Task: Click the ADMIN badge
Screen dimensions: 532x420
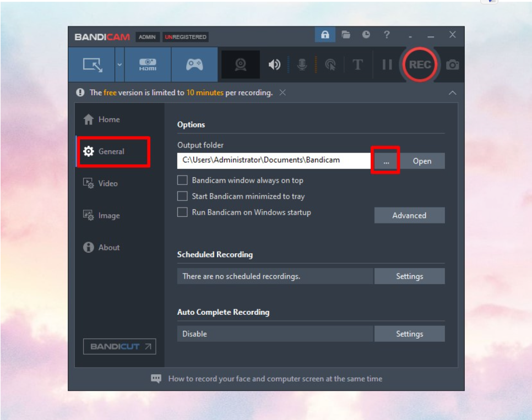Action: pyautogui.click(x=147, y=37)
